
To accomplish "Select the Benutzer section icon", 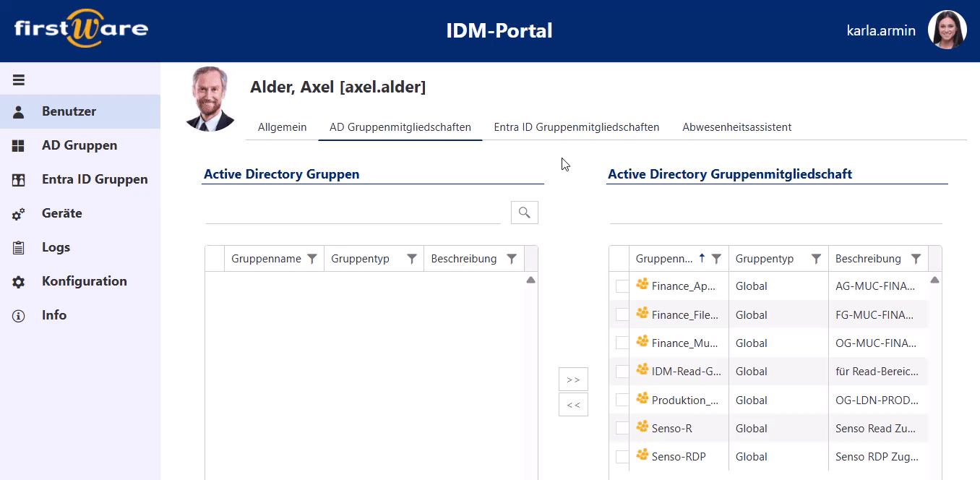I will point(18,111).
